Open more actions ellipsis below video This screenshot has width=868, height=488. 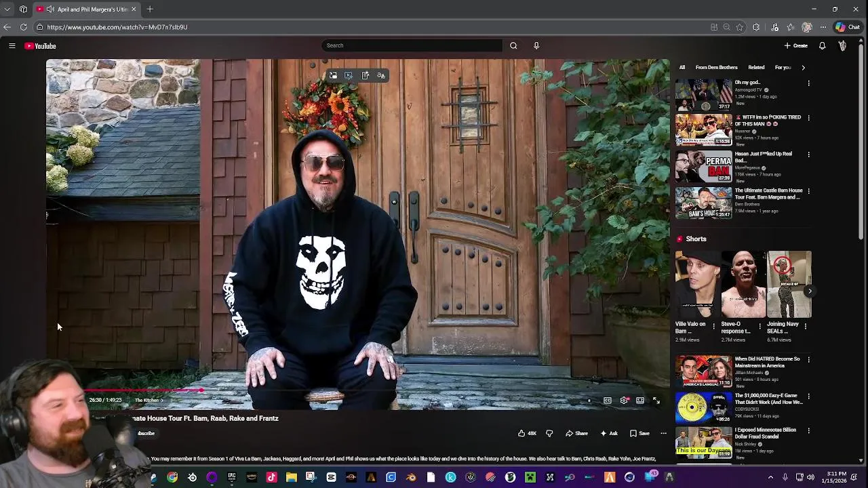click(x=663, y=433)
